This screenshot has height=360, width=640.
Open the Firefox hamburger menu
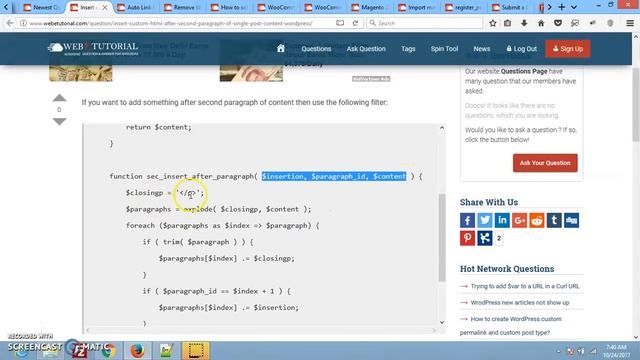point(630,23)
